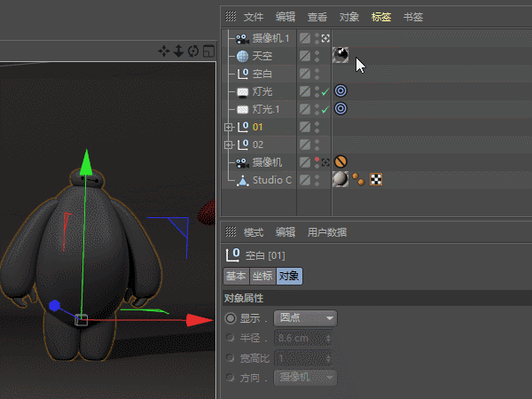
Task: Switch to the 对象 attributes tab
Action: click(289, 276)
